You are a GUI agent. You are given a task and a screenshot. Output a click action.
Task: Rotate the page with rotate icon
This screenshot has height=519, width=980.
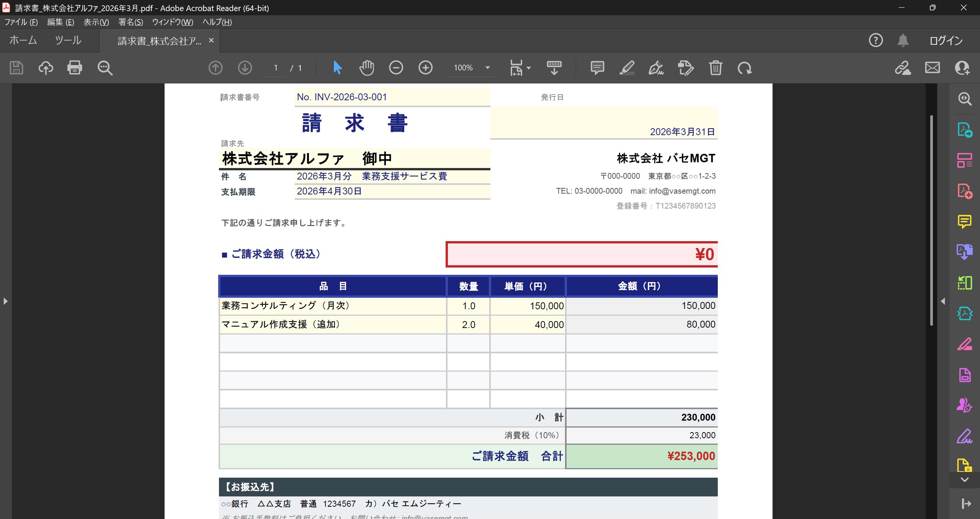click(745, 68)
